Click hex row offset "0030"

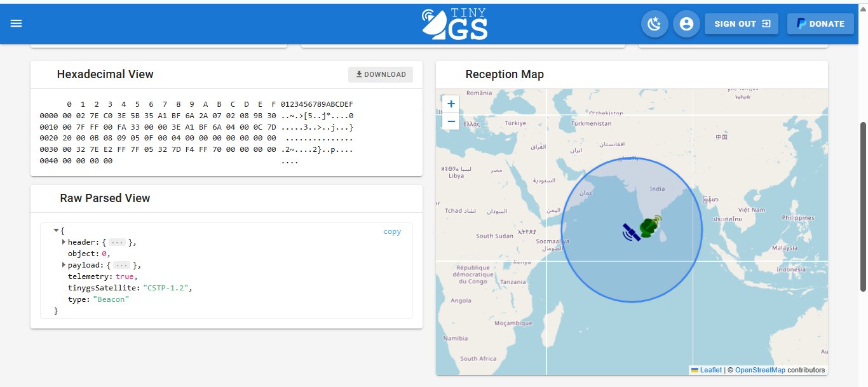(x=48, y=150)
